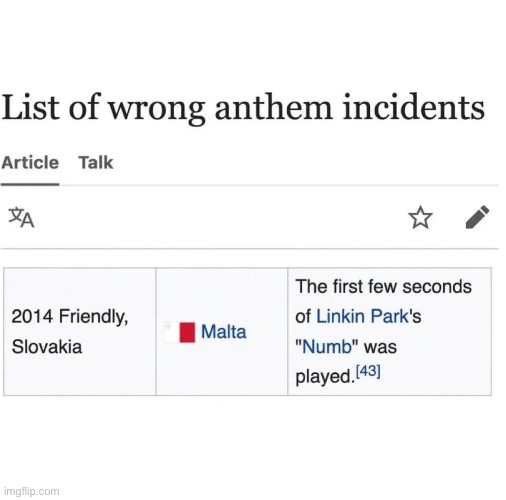Click the word "was" after "Numb"
Image resolution: width=506 pixels, height=500 pixels.
click(x=380, y=347)
